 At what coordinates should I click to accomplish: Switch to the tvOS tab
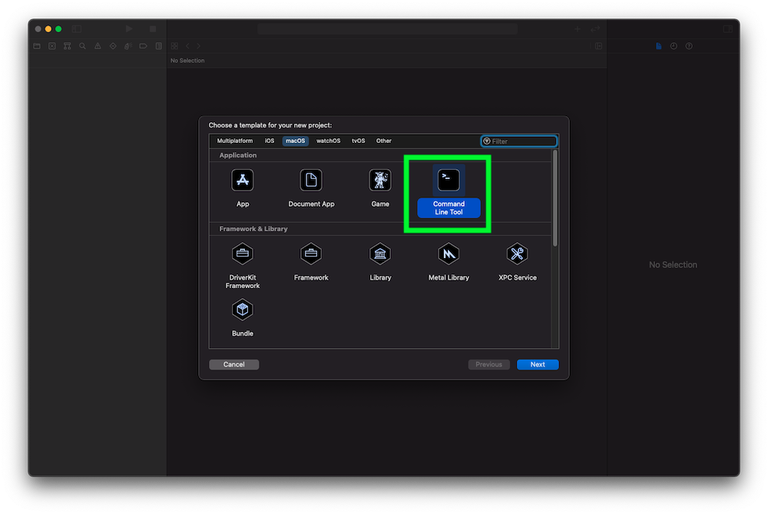coord(358,141)
